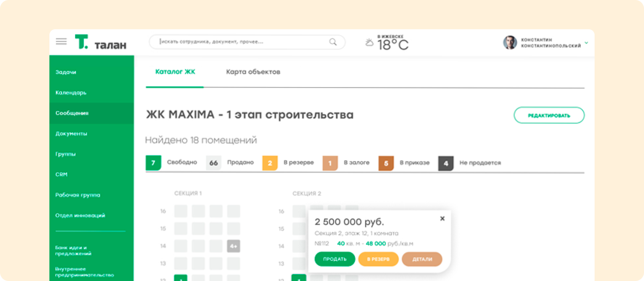The width and height of the screenshot is (644, 281).
Task: Filter by the В залоге 1 swatch
Action: coord(330,163)
